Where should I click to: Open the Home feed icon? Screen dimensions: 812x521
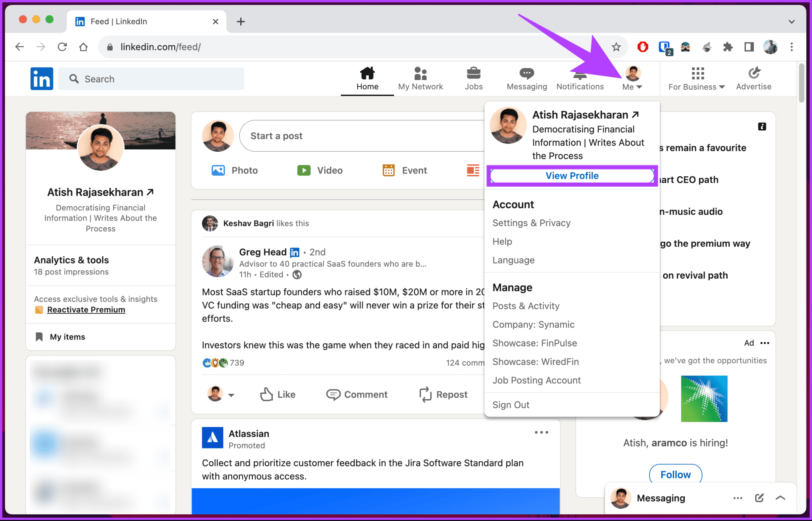click(367, 78)
